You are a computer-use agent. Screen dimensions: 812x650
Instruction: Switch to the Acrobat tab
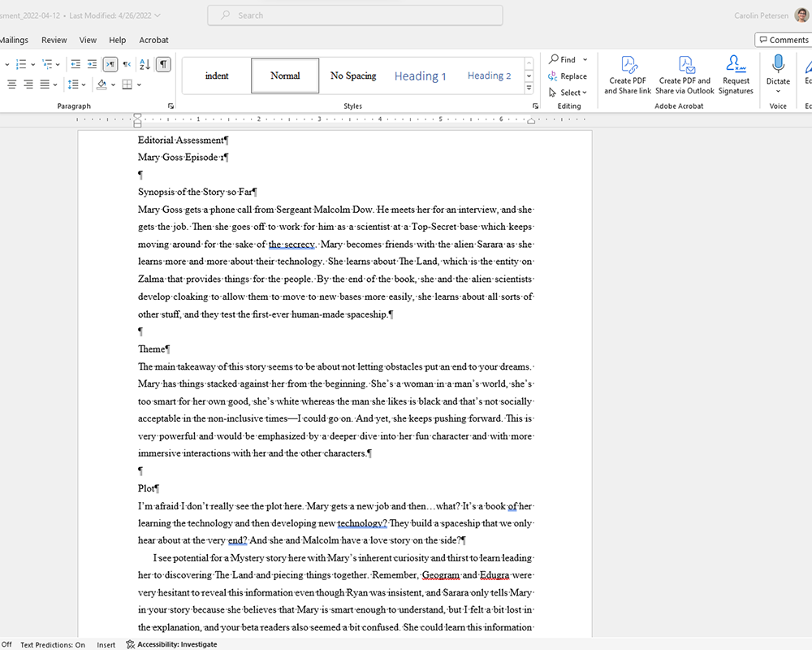[x=153, y=40]
